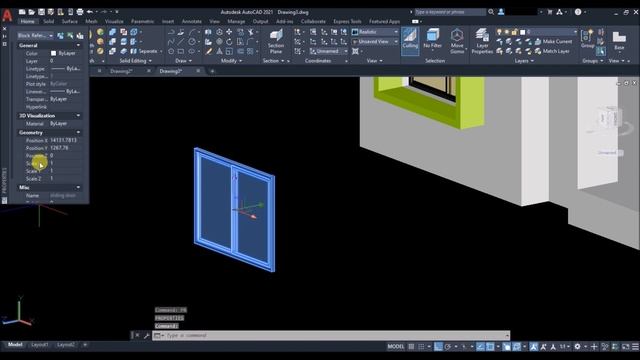Viewport: 640px width, 360px height.
Task: Toggle the grid display in status bar
Action: [411, 347]
